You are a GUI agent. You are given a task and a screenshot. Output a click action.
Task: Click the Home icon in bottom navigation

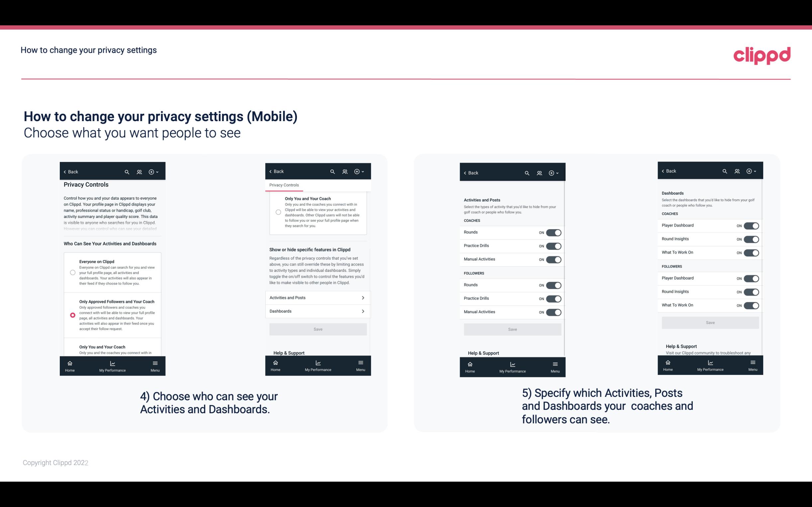pyautogui.click(x=69, y=363)
